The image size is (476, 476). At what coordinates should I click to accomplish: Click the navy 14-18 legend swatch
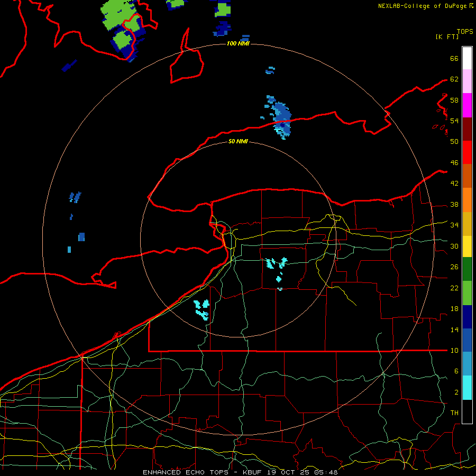click(x=467, y=317)
